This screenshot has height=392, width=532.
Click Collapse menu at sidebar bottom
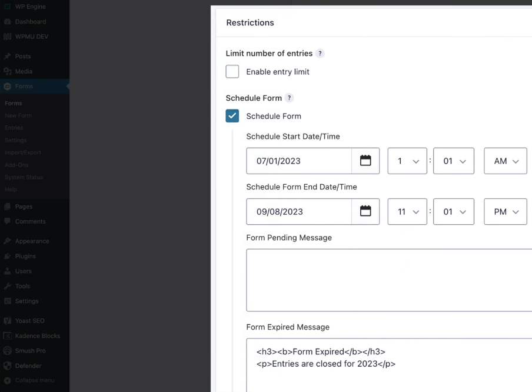(35, 380)
